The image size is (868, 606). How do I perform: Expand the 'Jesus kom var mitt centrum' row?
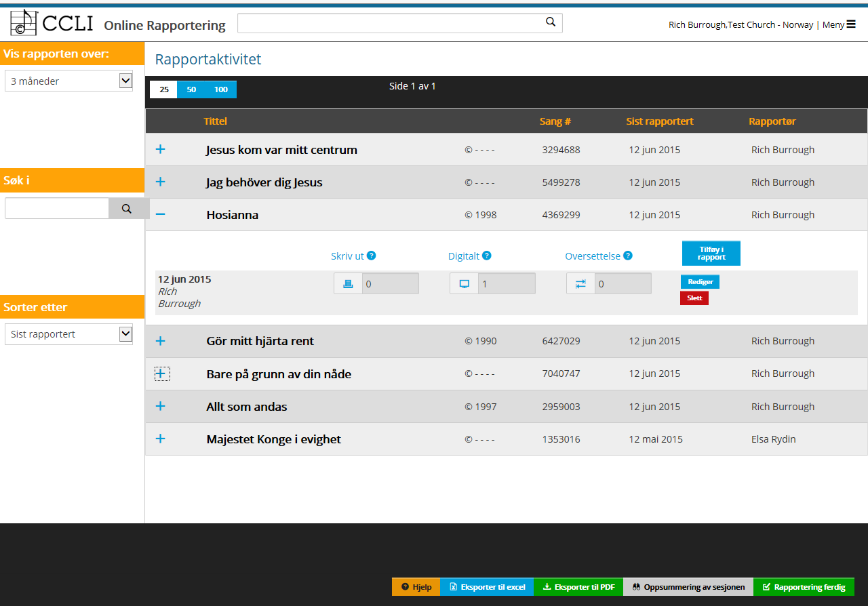(161, 149)
